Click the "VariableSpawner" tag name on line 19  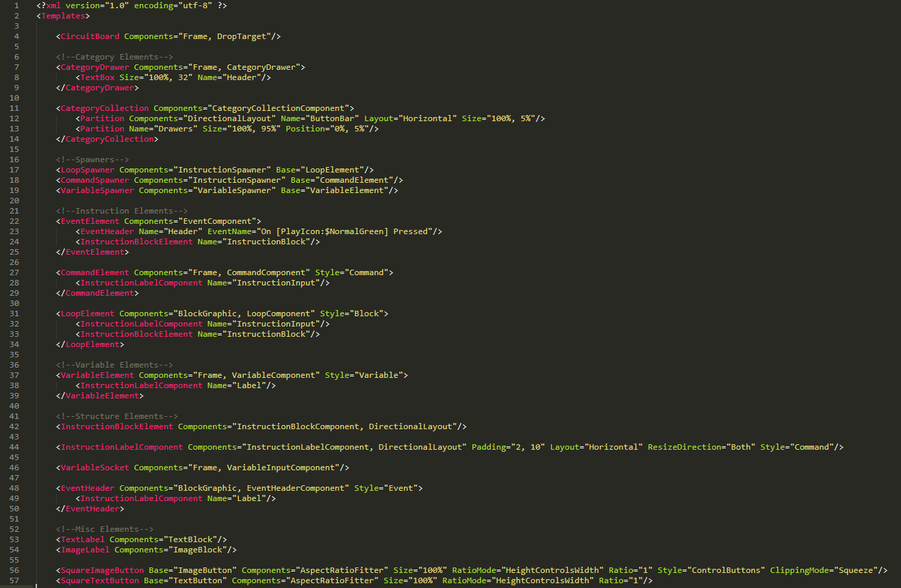click(97, 190)
